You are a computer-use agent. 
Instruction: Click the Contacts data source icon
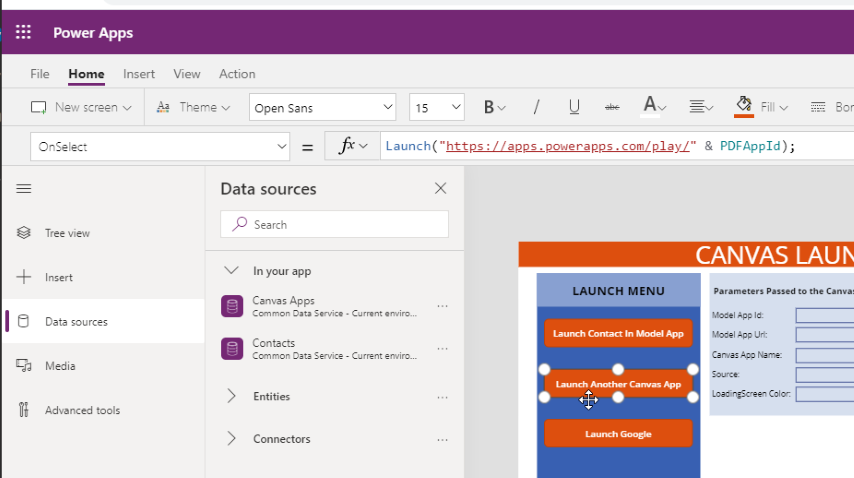[232, 349]
